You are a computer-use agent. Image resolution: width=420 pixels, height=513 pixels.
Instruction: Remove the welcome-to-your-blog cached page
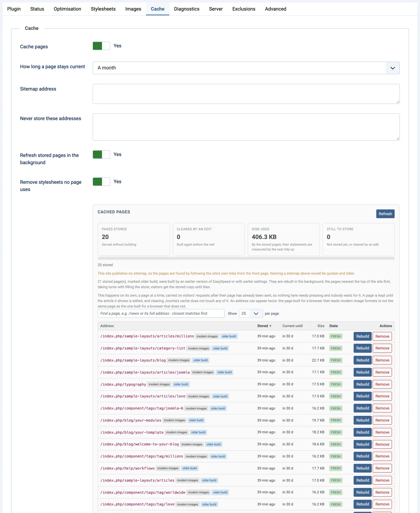tap(382, 444)
